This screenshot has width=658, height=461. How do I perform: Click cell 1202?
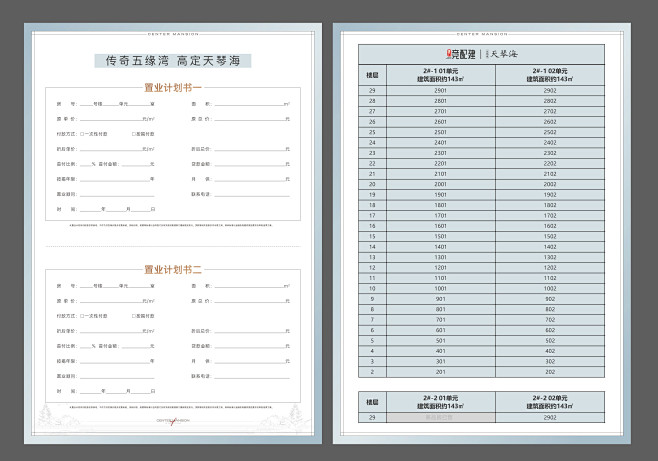point(550,268)
